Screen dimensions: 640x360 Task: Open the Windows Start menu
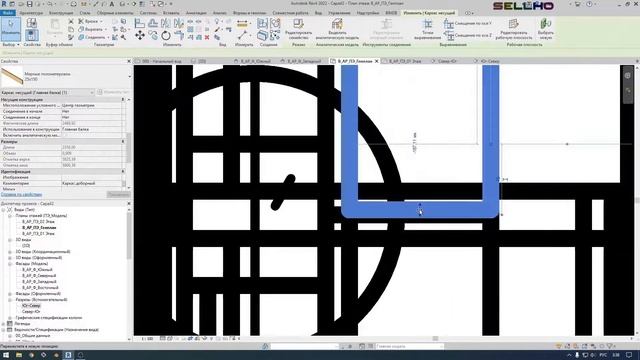6,355
